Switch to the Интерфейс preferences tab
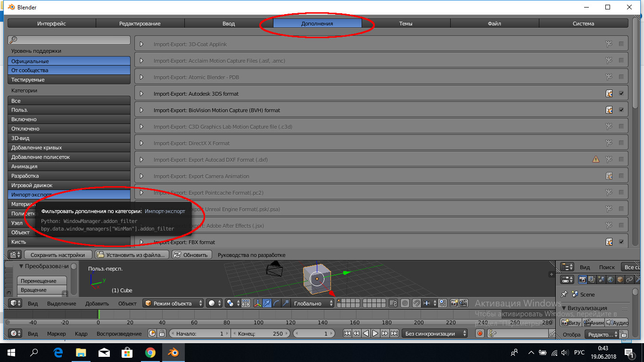The height and width of the screenshot is (362, 644). click(x=52, y=23)
